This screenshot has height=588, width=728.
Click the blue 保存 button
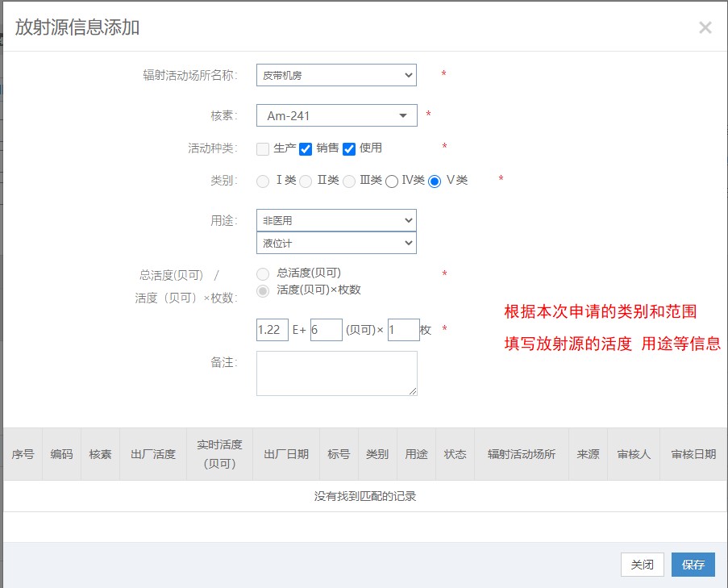click(x=693, y=565)
